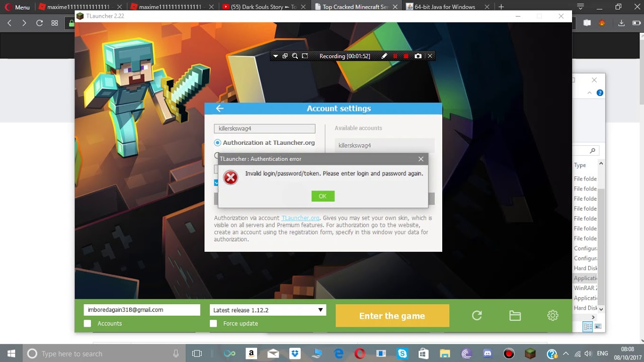Open the Windows Start menu

(x=11, y=353)
